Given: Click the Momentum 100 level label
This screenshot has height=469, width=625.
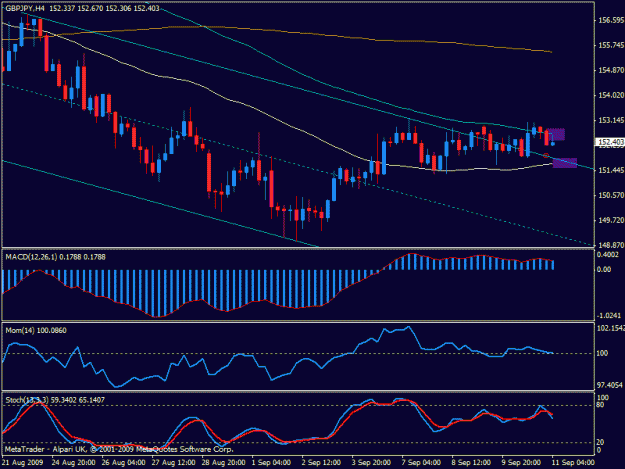Looking at the screenshot, I should coord(602,353).
